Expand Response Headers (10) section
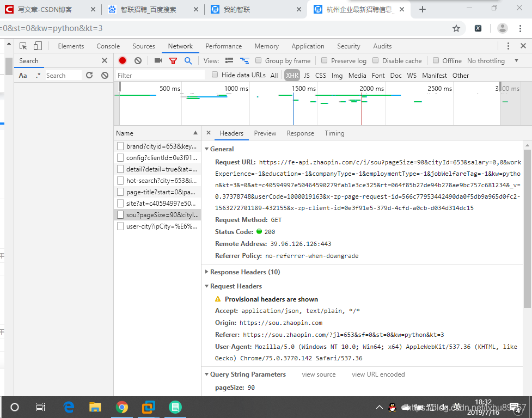 (206, 272)
